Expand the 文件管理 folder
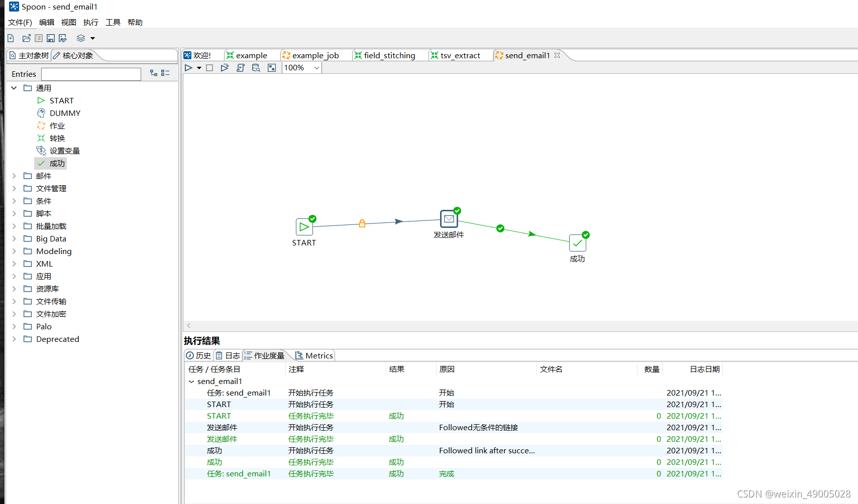858x504 pixels. [14, 188]
